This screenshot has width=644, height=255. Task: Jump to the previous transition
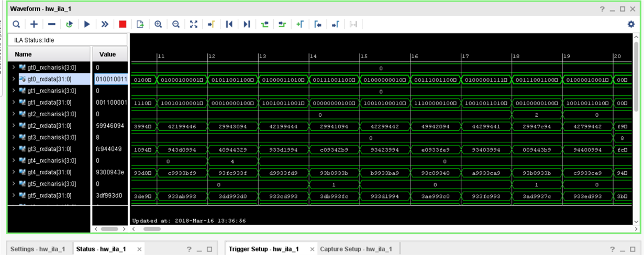point(264,24)
